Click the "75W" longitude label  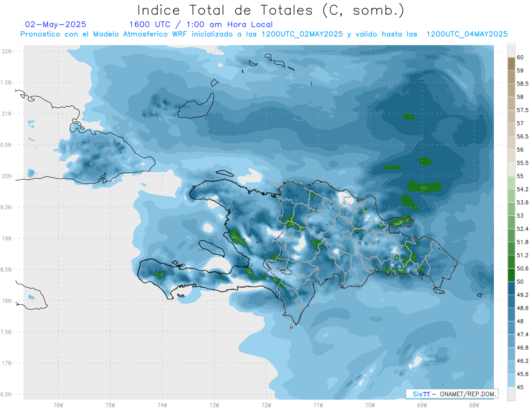click(x=110, y=405)
